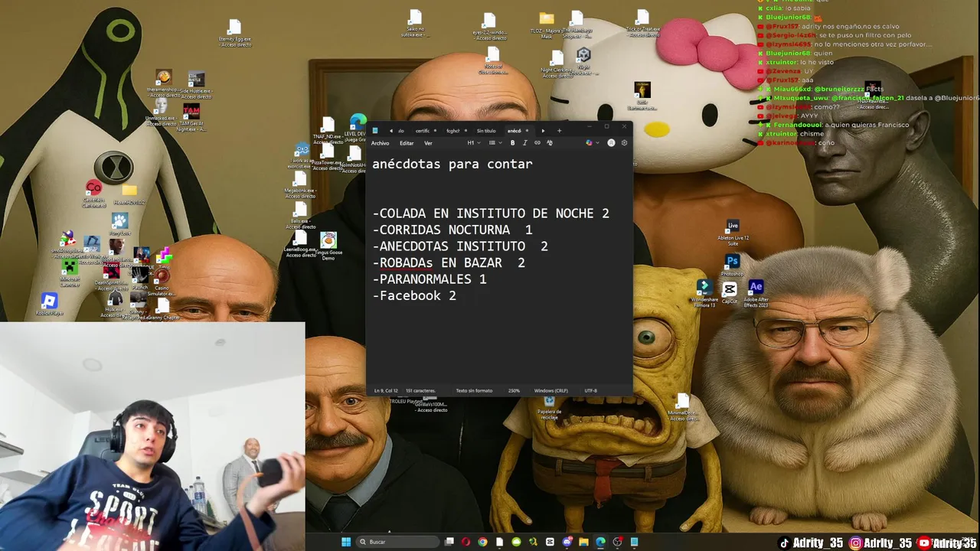
Task: Click the line '-Facebook 2'
Action: (x=414, y=295)
